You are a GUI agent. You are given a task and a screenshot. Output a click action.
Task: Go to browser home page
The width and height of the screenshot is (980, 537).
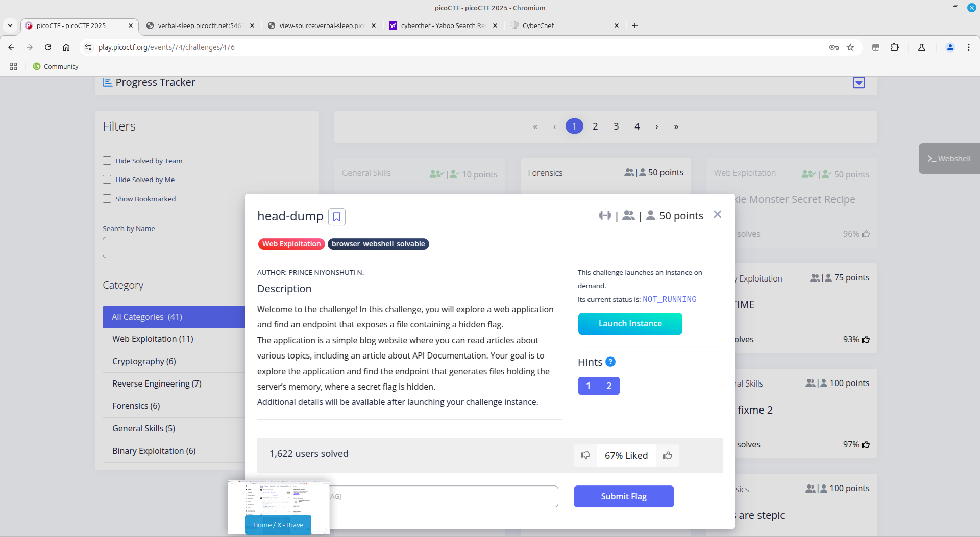pyautogui.click(x=66, y=47)
